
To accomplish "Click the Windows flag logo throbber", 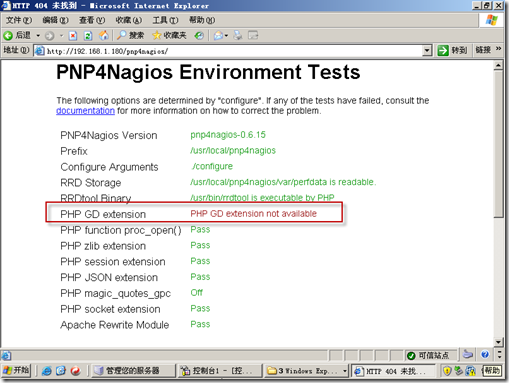I will (x=491, y=20).
